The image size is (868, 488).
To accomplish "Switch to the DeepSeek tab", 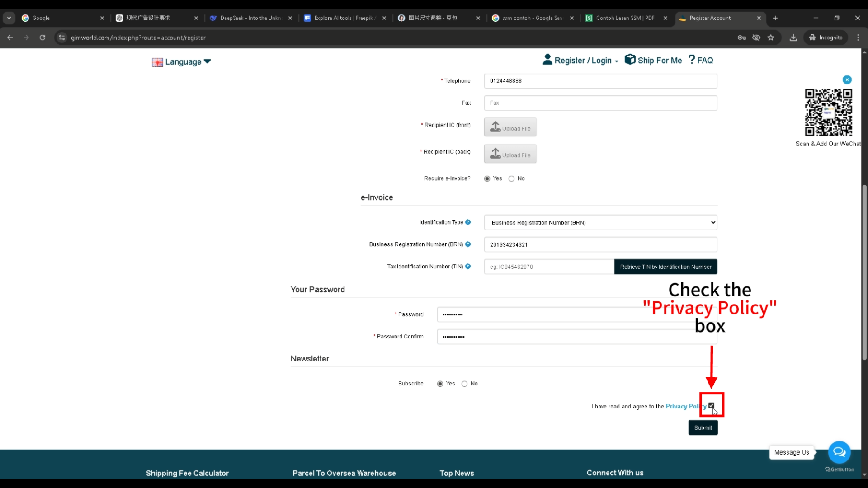I will click(x=248, y=18).
